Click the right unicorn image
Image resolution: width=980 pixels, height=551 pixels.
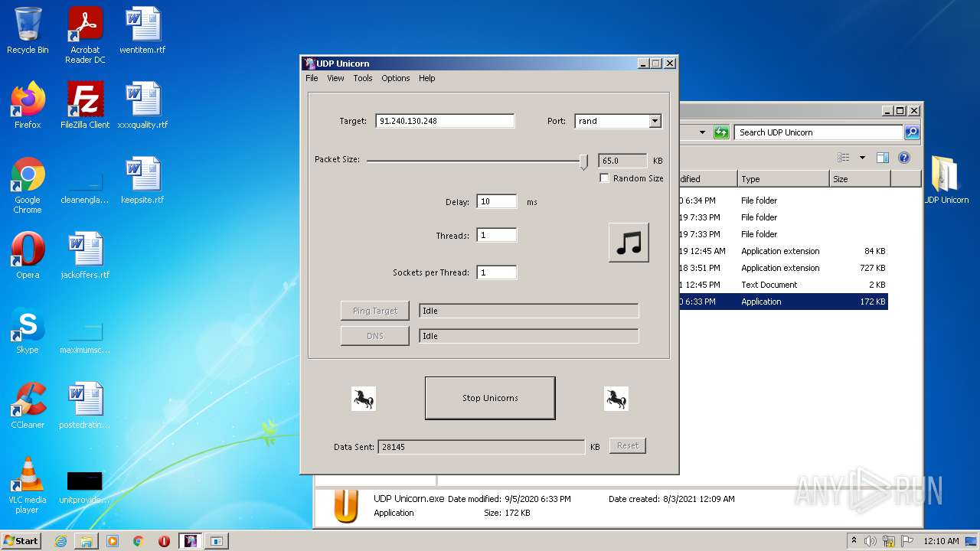click(x=616, y=399)
